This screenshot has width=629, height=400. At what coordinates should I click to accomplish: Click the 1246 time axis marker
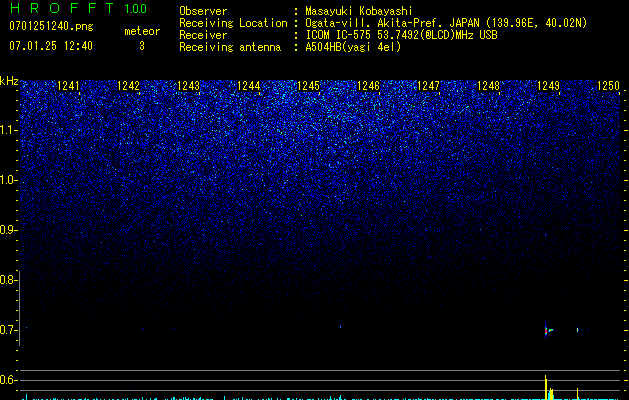(x=368, y=85)
